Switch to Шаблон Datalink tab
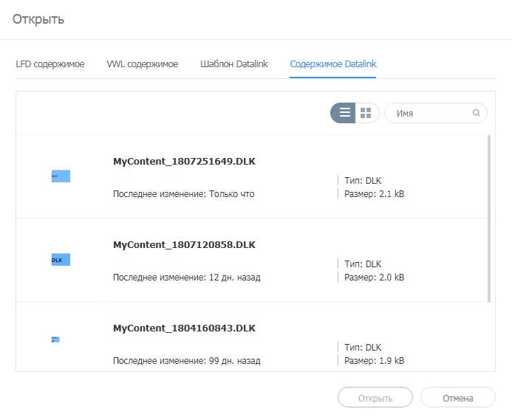 (x=233, y=64)
